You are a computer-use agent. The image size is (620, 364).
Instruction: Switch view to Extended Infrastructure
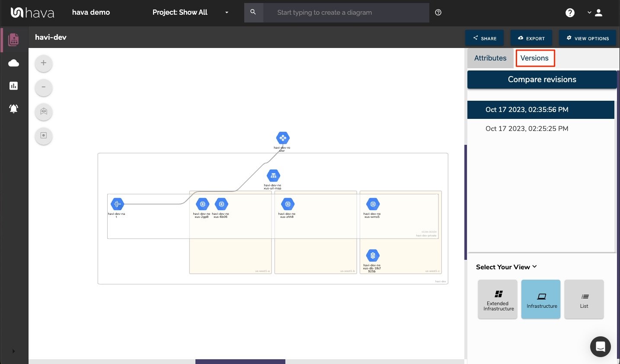(x=497, y=299)
